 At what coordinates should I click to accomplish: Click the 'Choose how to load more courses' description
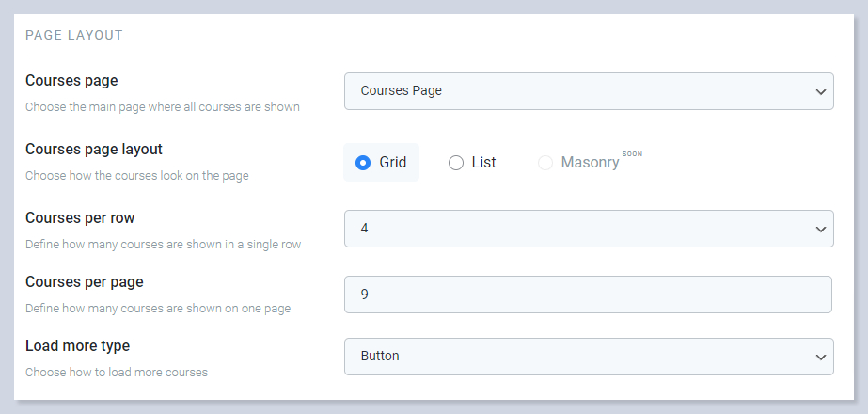coord(117,372)
